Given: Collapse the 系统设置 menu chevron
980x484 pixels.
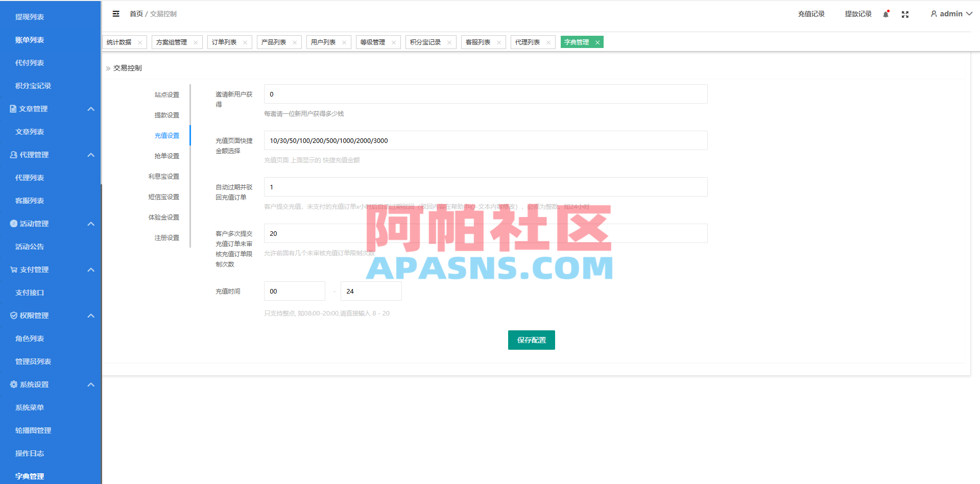Looking at the screenshot, I should pos(91,384).
